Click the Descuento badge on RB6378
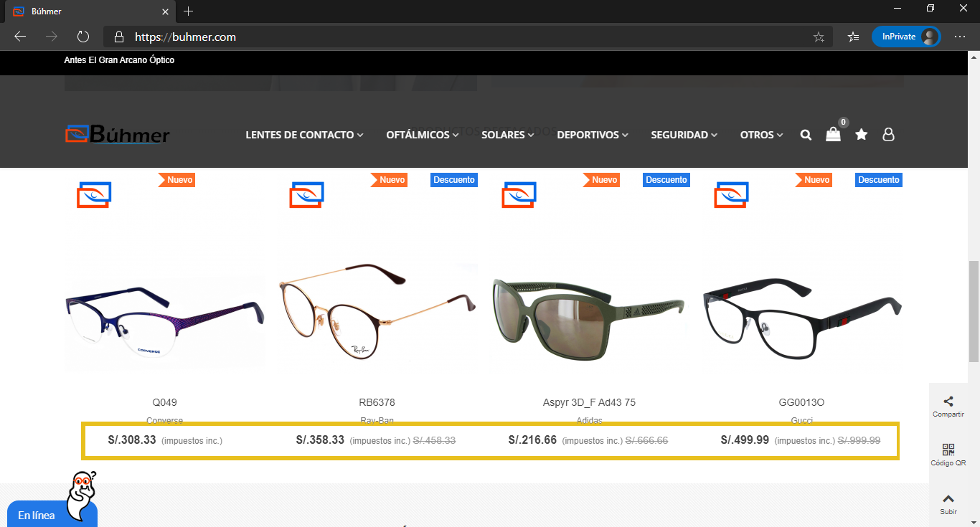This screenshot has width=980, height=527. coord(454,180)
